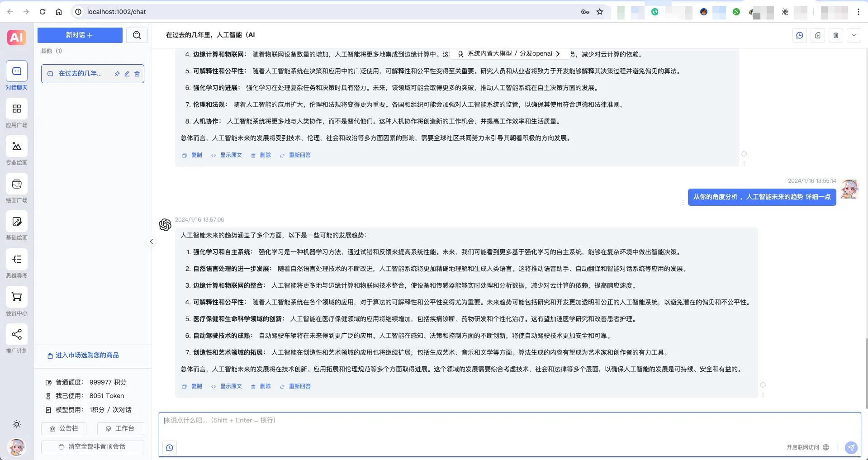Click 显示原文 under first answer

pyautogui.click(x=227, y=155)
